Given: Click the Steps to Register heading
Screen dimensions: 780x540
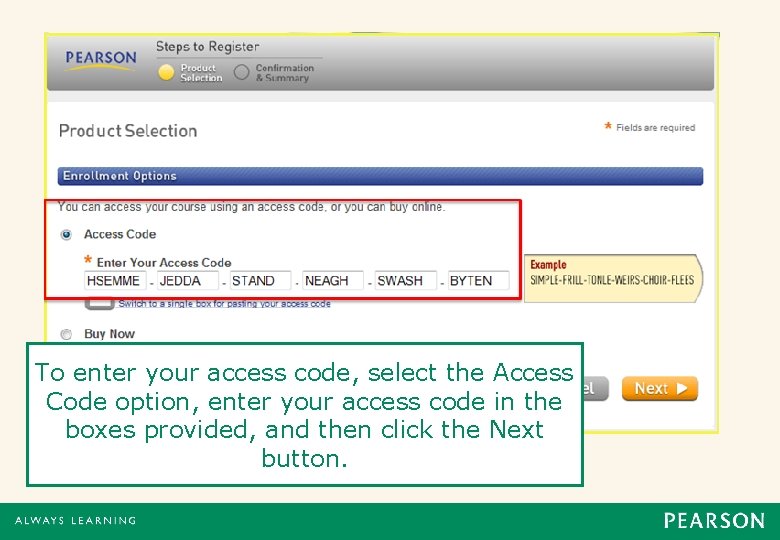Looking at the screenshot, I should (208, 47).
